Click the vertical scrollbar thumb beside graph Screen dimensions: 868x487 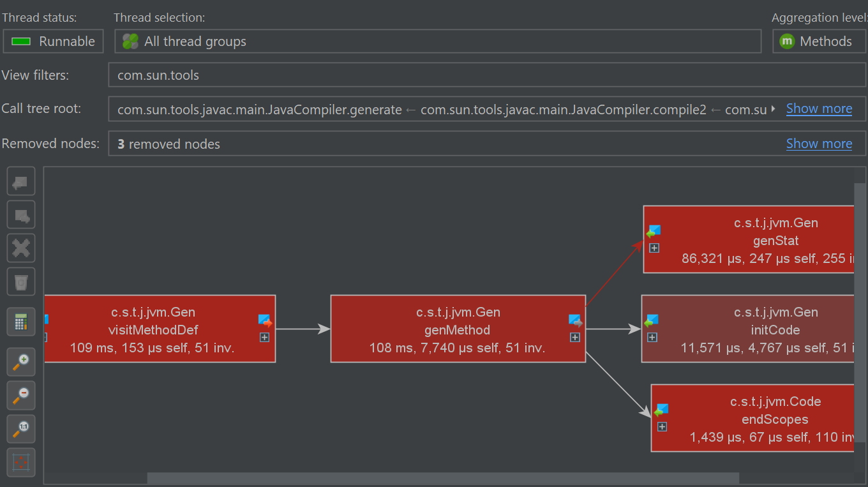[860, 312]
